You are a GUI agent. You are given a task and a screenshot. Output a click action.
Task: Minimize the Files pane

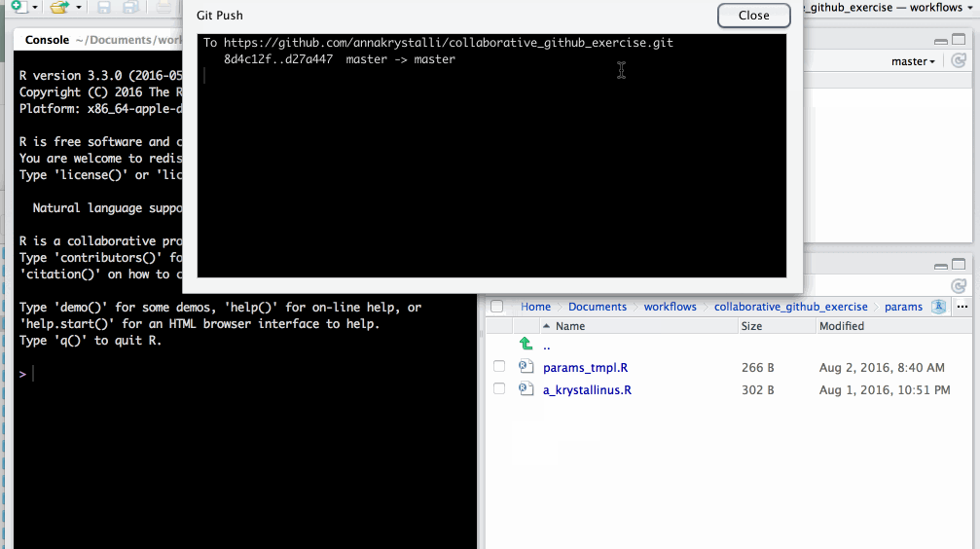coord(941,267)
